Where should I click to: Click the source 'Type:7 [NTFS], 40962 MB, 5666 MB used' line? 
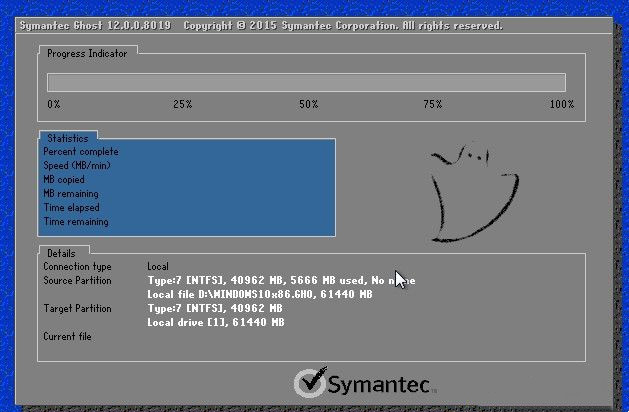coord(282,280)
